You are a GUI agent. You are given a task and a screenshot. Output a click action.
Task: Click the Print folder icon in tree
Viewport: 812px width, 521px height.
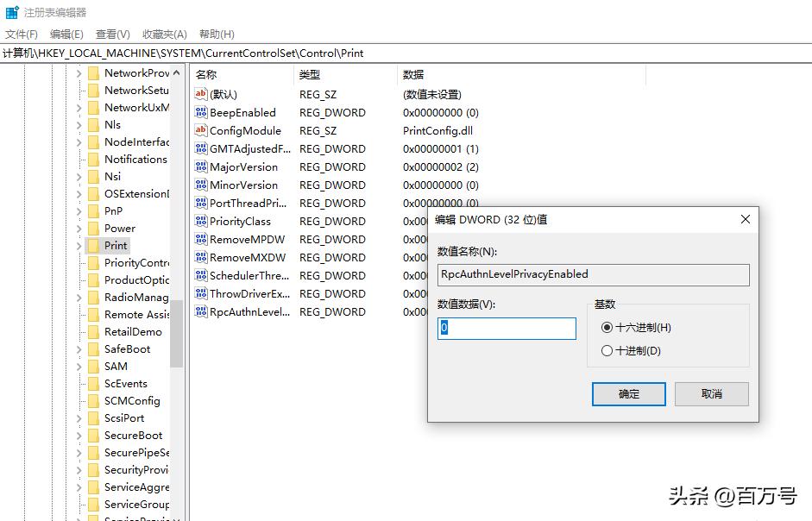point(92,245)
